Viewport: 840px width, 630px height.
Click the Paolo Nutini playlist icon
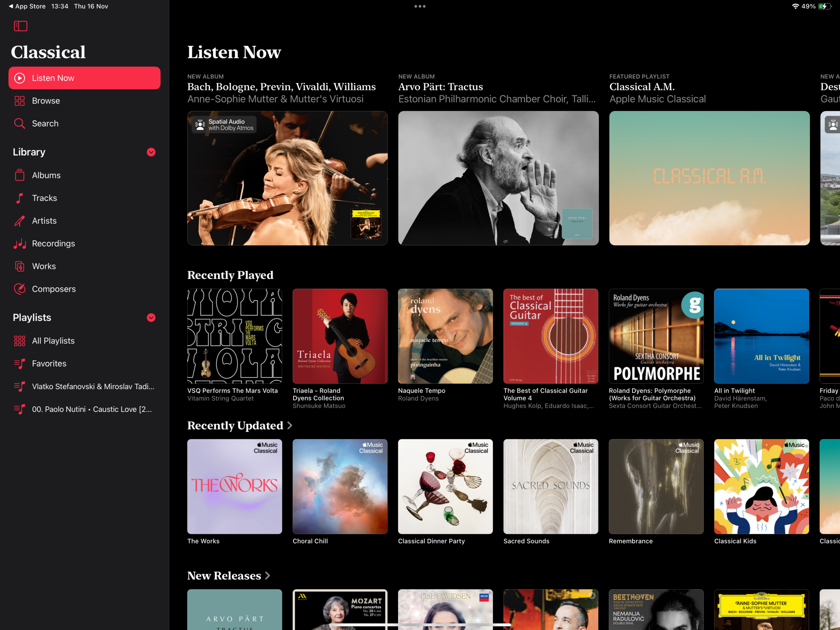tap(20, 409)
